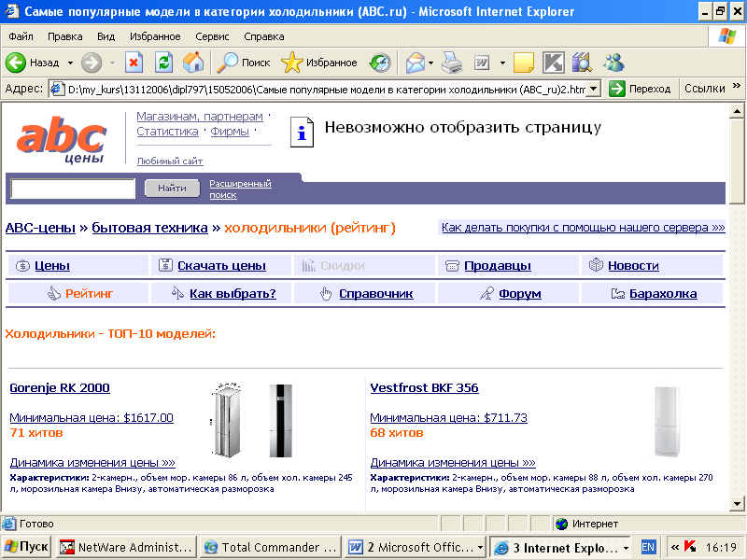This screenshot has height=560, width=747.
Task: Expand the address bar dropdown
Action: pyautogui.click(x=594, y=89)
